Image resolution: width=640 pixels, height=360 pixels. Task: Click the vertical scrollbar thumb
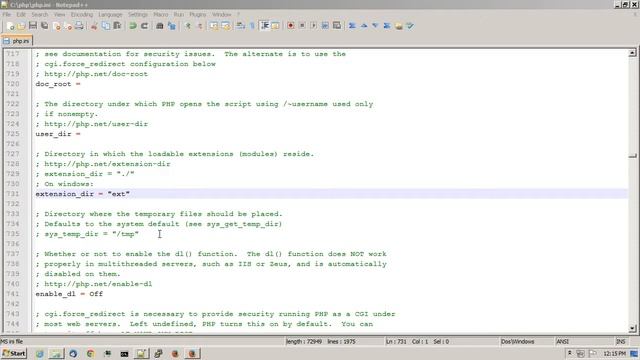coord(632,156)
